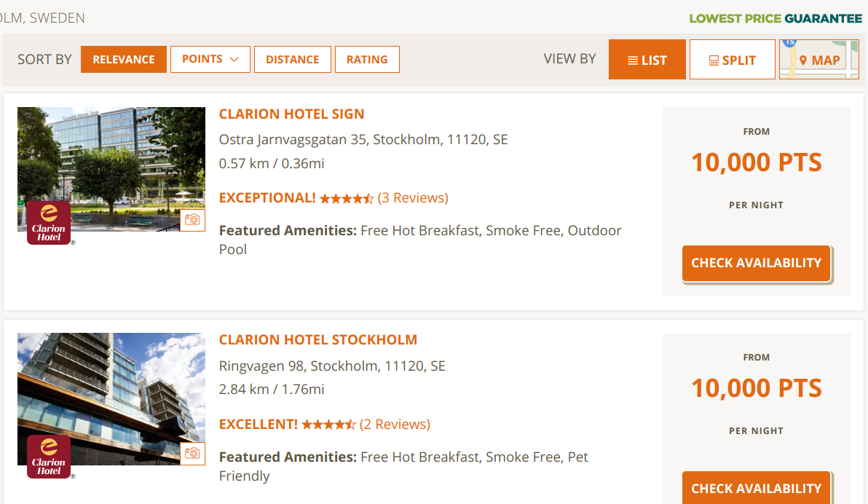Expand the Points sort dropdown
This screenshot has width=868, height=504.
210,60
